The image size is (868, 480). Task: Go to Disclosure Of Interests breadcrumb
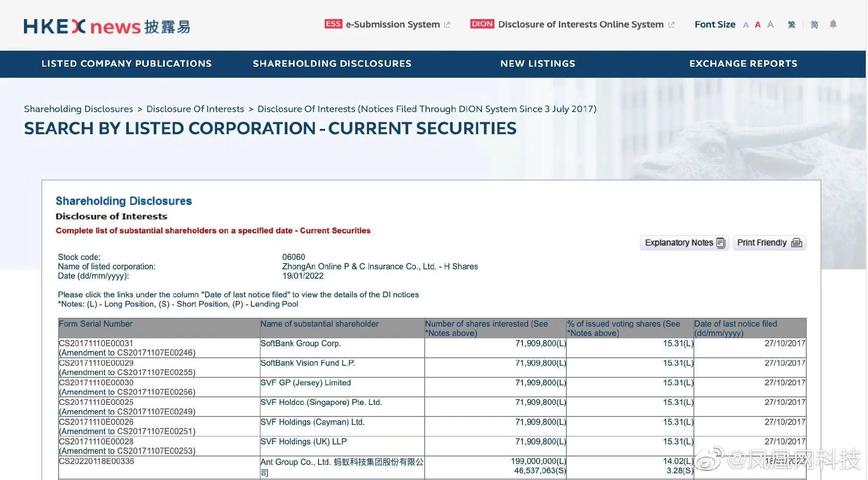point(195,109)
